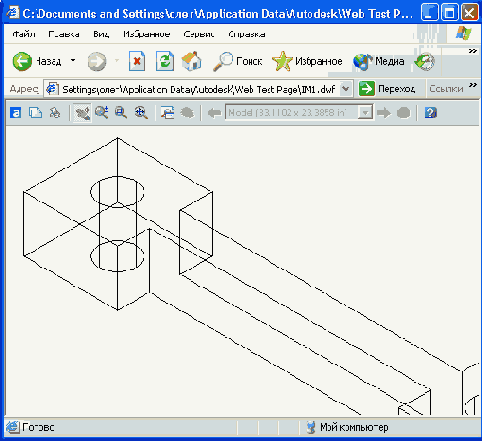The image size is (482, 441).
Task: Click the Готово status bar text
Action: point(38,427)
